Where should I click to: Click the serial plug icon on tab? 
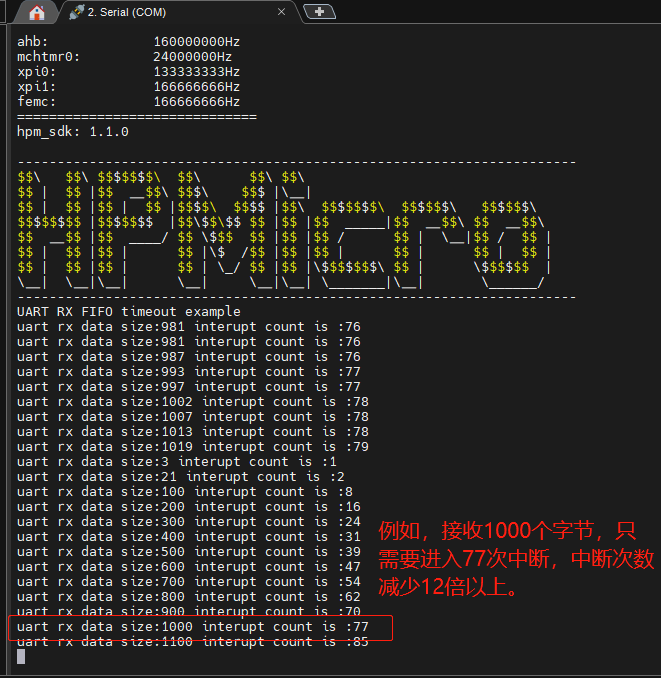(76, 12)
